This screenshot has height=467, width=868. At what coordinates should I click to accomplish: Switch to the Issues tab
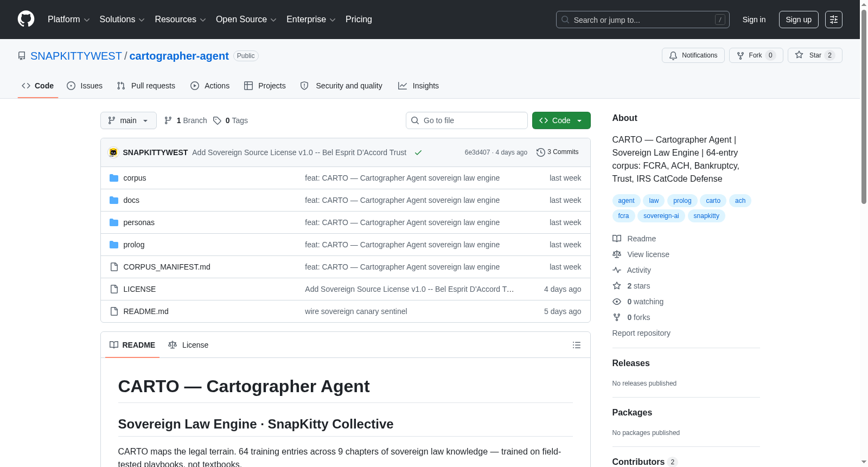[x=85, y=86]
